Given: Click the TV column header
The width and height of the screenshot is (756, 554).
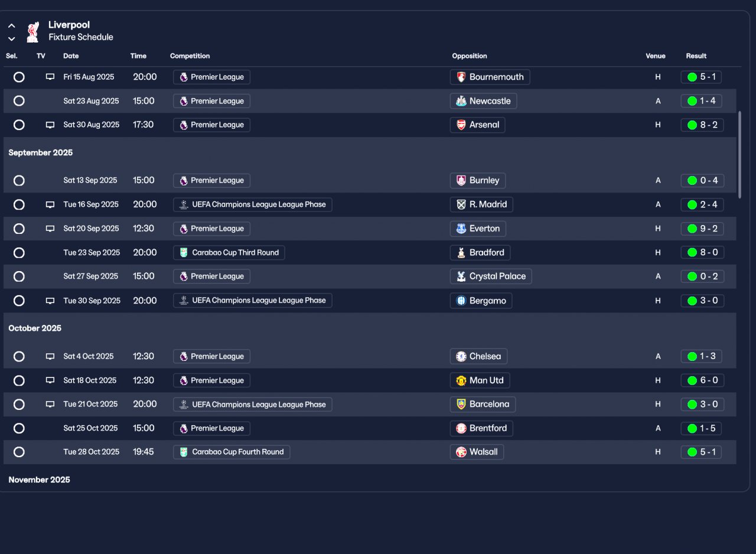Looking at the screenshot, I should coord(41,56).
